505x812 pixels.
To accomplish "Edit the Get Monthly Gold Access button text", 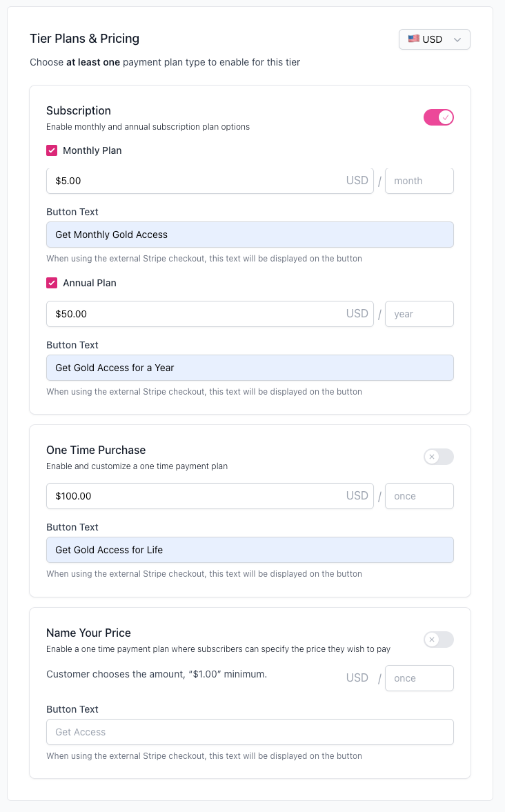I will [250, 235].
